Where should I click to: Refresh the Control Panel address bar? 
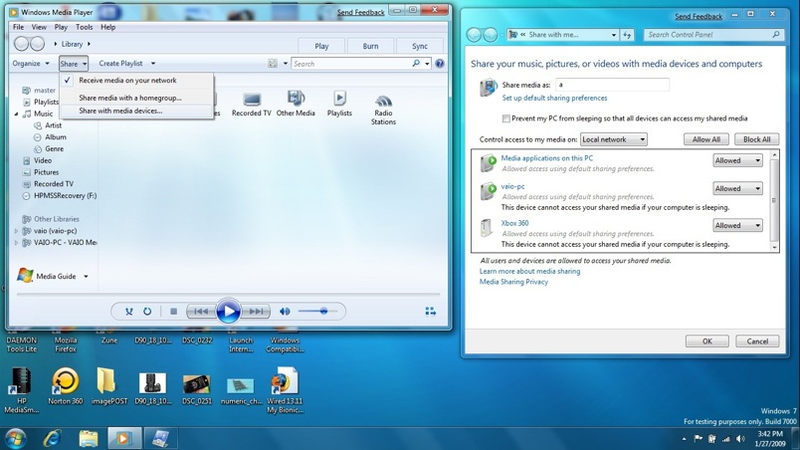627,35
